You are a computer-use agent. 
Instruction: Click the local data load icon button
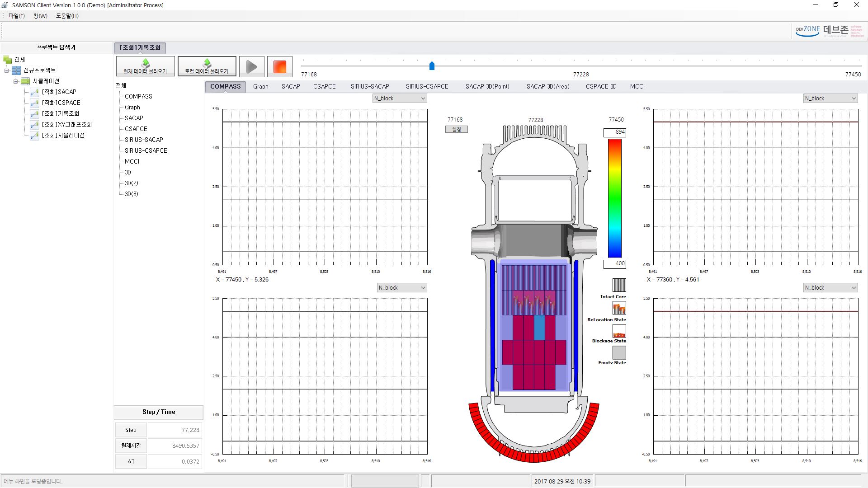pyautogui.click(x=207, y=66)
